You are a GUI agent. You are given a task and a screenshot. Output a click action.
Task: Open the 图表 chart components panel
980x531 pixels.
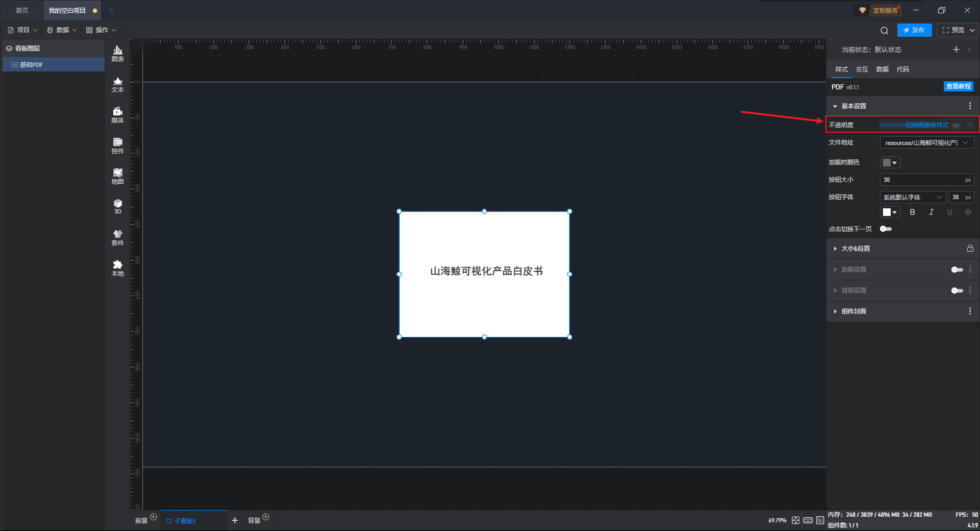tap(117, 54)
